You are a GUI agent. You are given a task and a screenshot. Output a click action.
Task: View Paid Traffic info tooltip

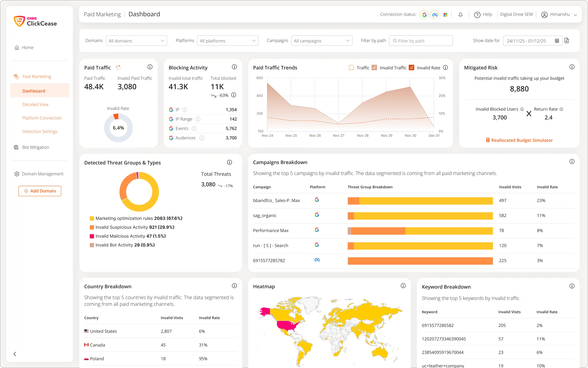150,67
